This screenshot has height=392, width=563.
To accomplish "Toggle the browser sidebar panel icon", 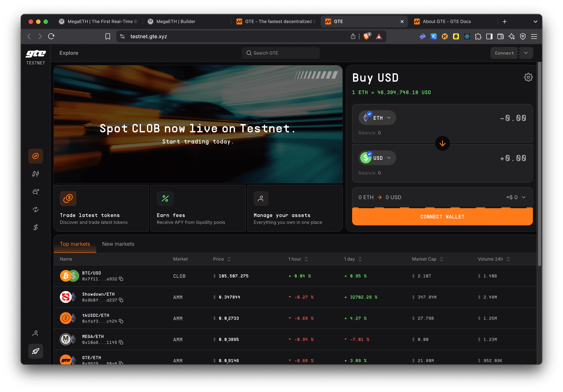I will point(489,37).
